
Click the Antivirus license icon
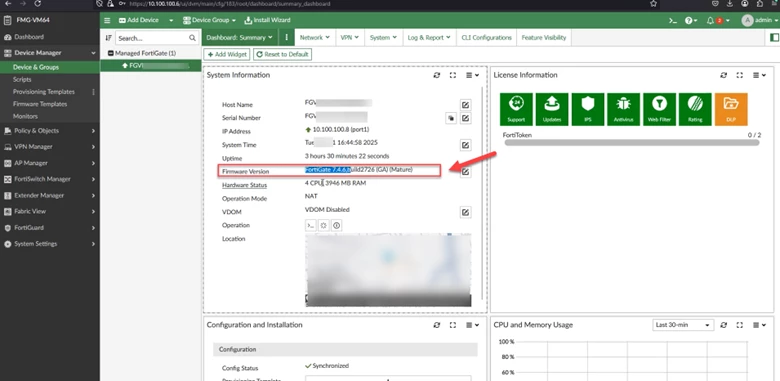point(623,109)
